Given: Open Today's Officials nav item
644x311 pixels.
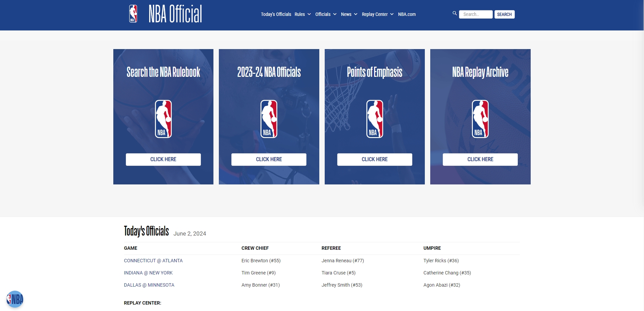Looking at the screenshot, I should pos(276,14).
